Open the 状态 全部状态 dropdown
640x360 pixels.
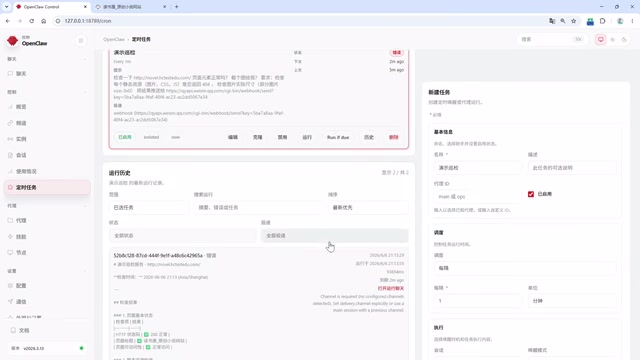[183, 236]
